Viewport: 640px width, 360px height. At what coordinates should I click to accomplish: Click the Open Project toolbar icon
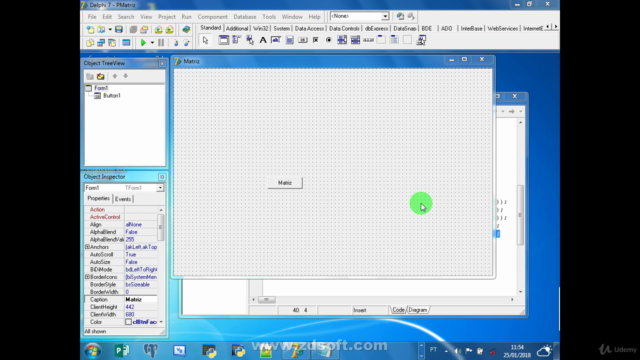pyautogui.click(x=144, y=29)
